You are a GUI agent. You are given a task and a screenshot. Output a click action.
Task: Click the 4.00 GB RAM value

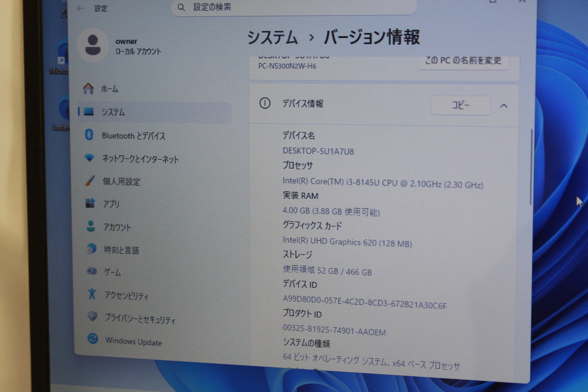tap(331, 212)
